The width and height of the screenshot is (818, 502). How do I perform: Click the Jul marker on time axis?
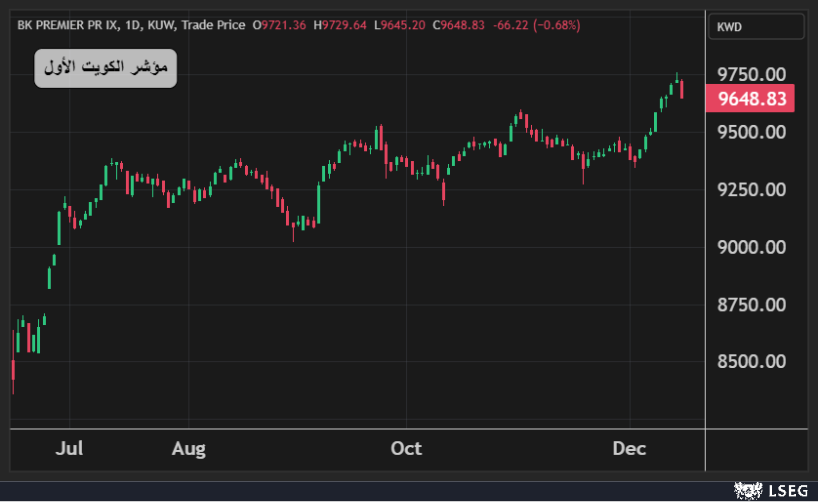[x=69, y=449]
